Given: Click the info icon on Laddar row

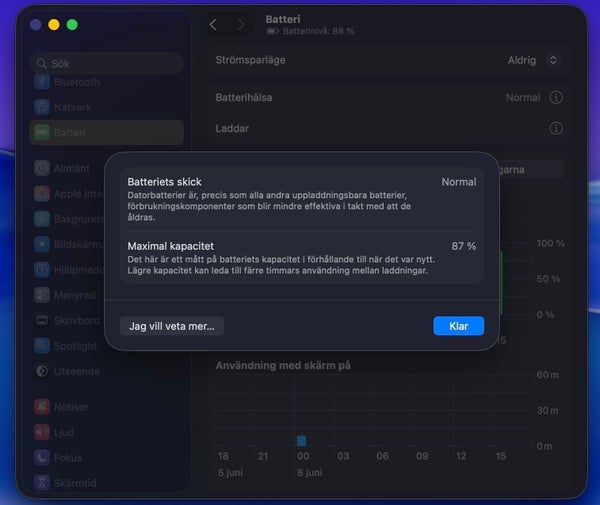Looking at the screenshot, I should [556, 128].
